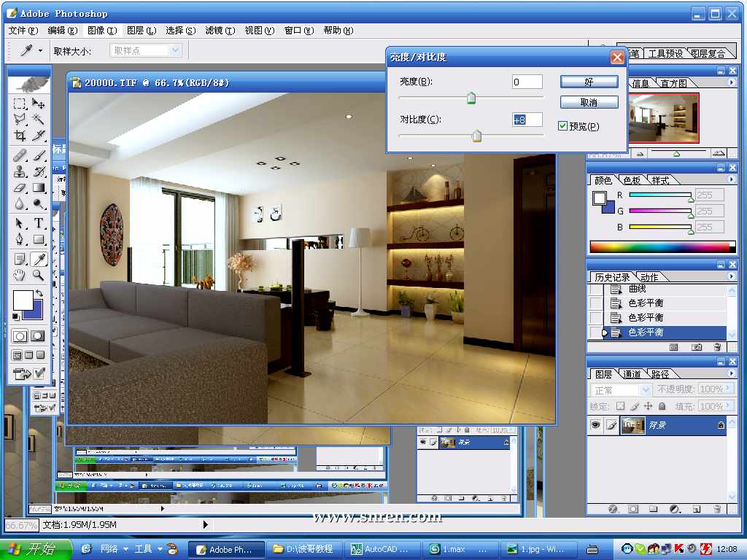Select the Type tool
This screenshot has width=747, height=560.
[38, 223]
